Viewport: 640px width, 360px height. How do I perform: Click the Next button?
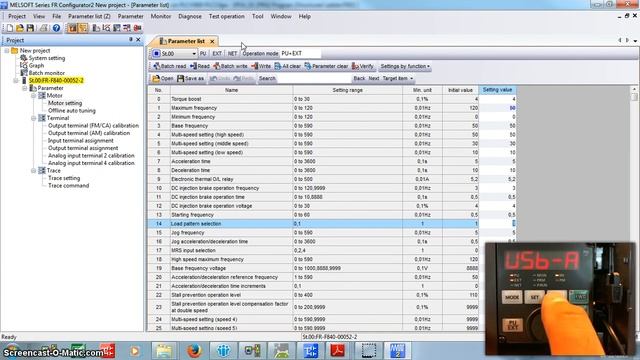(374, 78)
